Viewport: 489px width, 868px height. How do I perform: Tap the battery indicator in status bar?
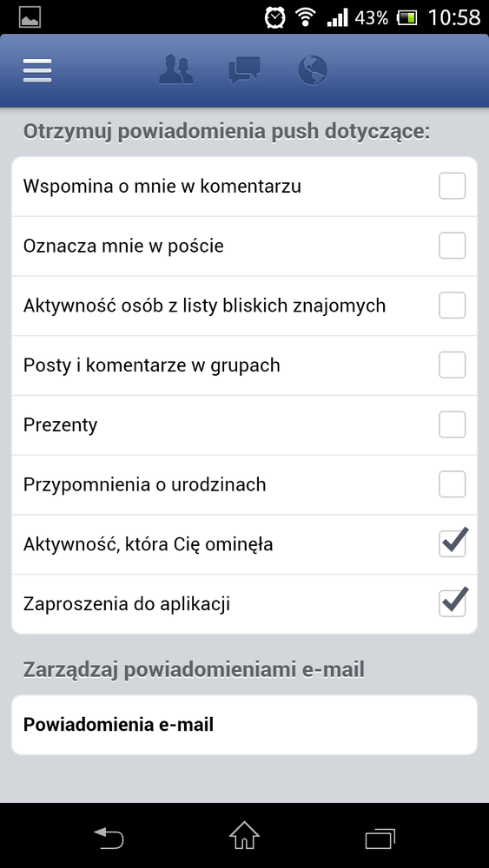pyautogui.click(x=407, y=17)
